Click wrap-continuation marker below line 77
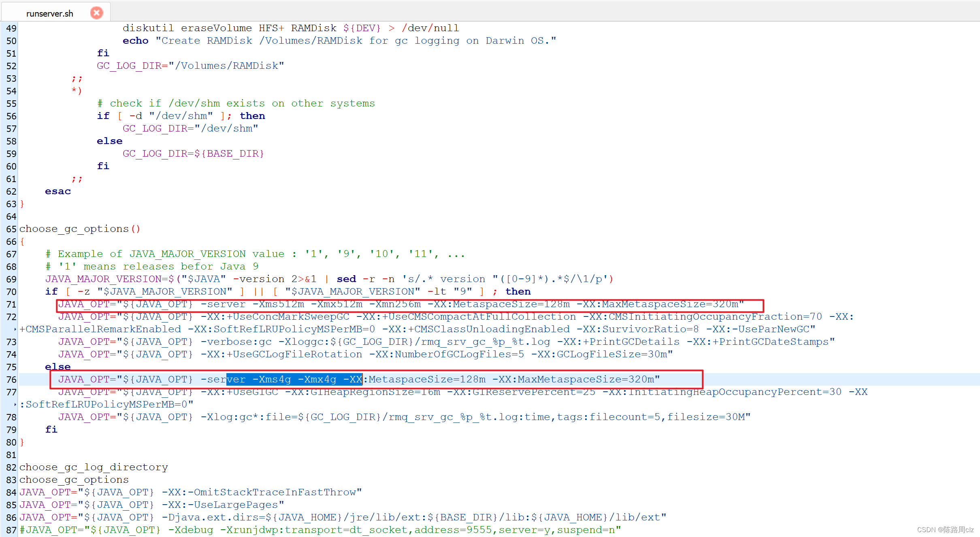The image size is (980, 537). 15,405
